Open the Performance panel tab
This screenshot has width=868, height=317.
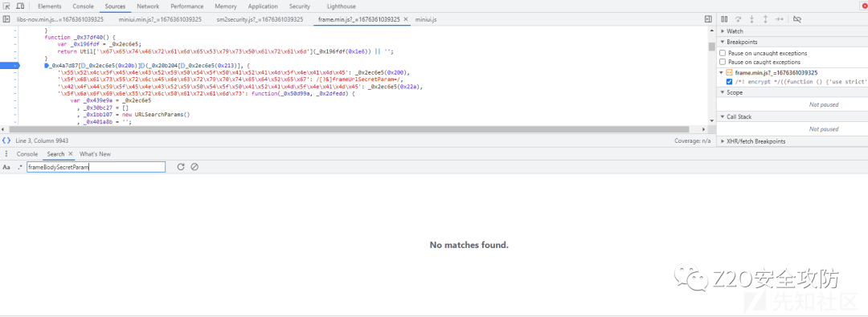point(186,6)
